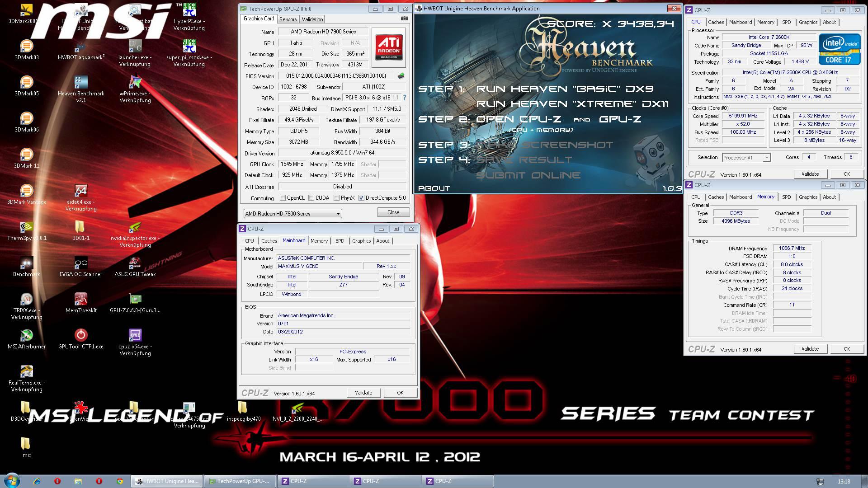
Task: Switch to TechPowerUp GPU-Z taskbar button
Action: (239, 481)
